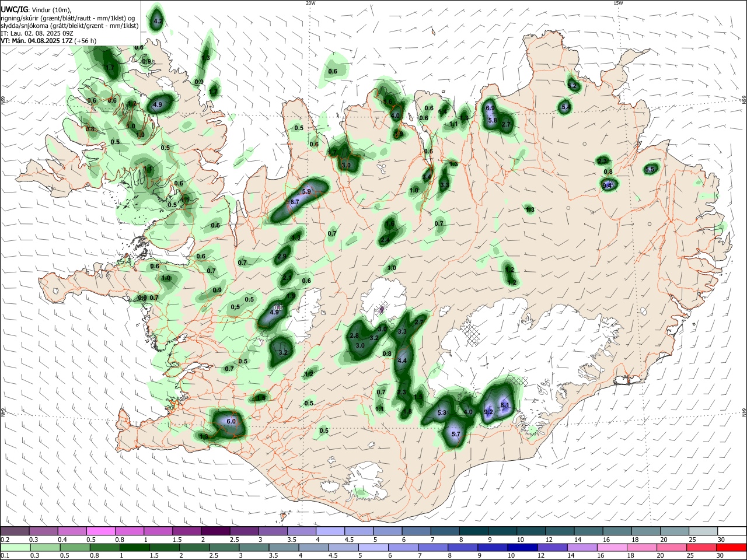The image size is (747, 560).
Task: Select the 25–30 bright red swatch, lower legend row
Action: pos(703,547)
